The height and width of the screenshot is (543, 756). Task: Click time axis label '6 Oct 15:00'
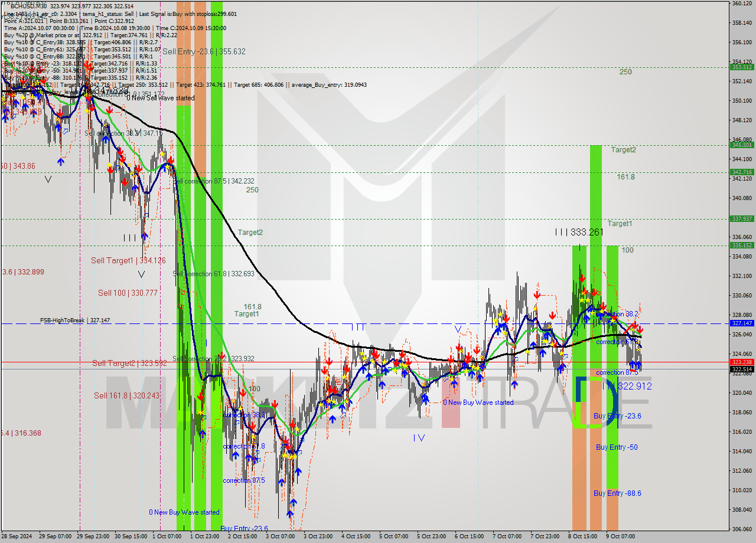click(x=470, y=537)
